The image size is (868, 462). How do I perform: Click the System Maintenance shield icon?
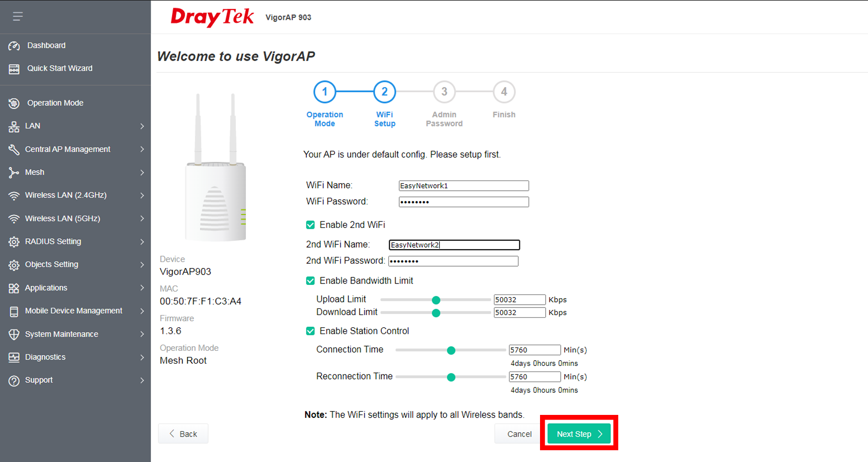tap(14, 334)
